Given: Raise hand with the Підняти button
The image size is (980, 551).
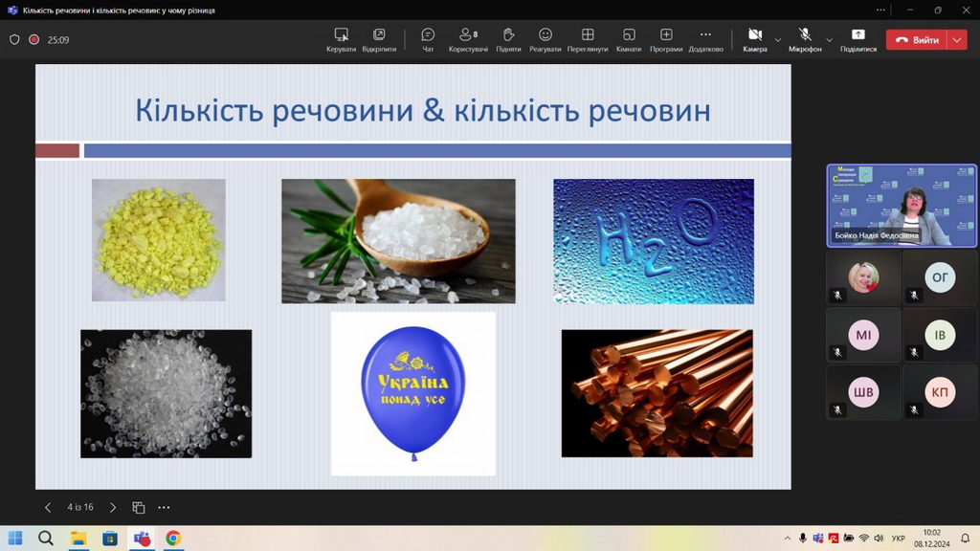Looking at the screenshot, I should pos(508,39).
